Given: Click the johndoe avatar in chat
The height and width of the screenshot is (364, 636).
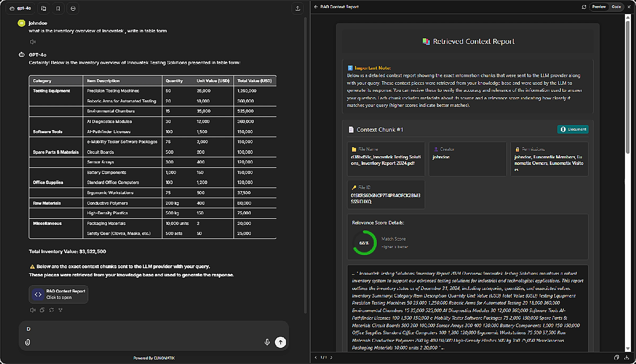Looking at the screenshot, I should point(21,23).
